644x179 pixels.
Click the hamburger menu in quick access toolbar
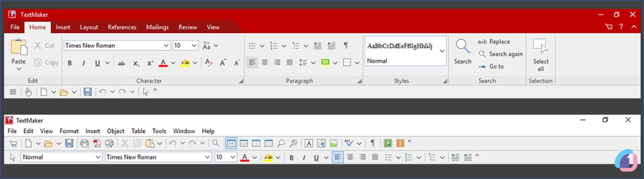click(13, 92)
